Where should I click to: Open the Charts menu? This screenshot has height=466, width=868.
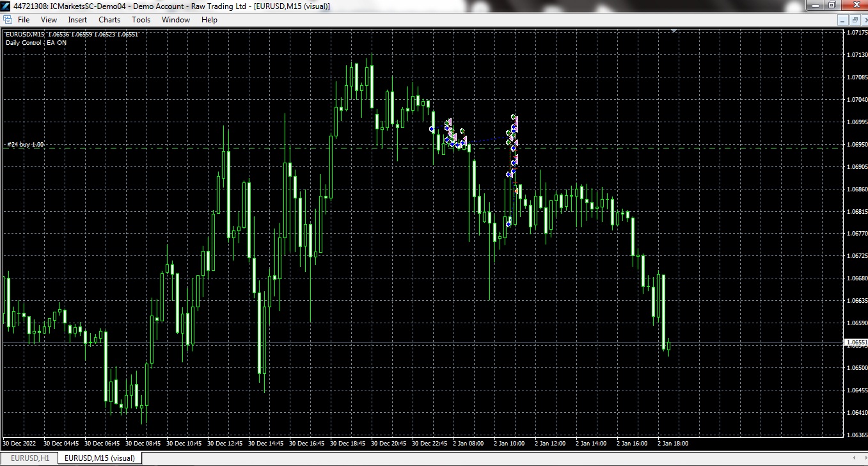[x=109, y=20]
